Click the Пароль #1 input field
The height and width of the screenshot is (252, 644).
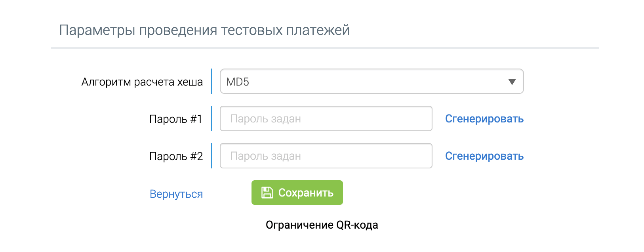pos(326,118)
